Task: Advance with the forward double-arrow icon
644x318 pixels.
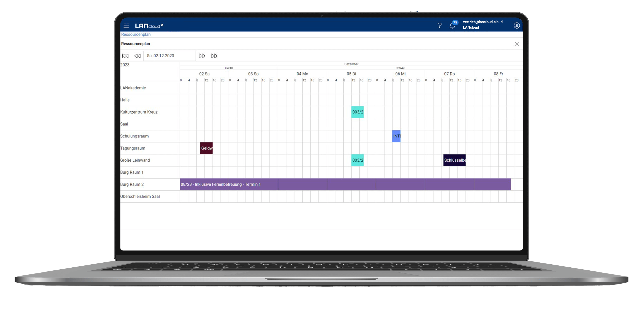Action: (x=202, y=56)
